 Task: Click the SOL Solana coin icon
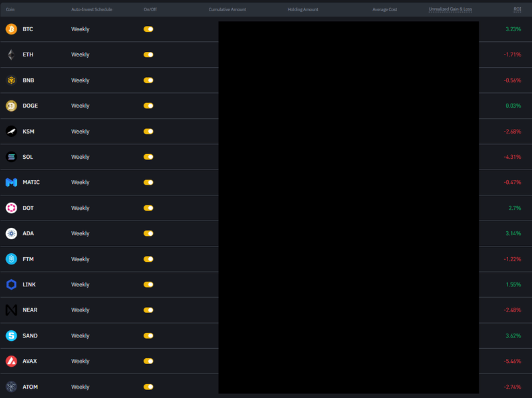[x=11, y=157]
